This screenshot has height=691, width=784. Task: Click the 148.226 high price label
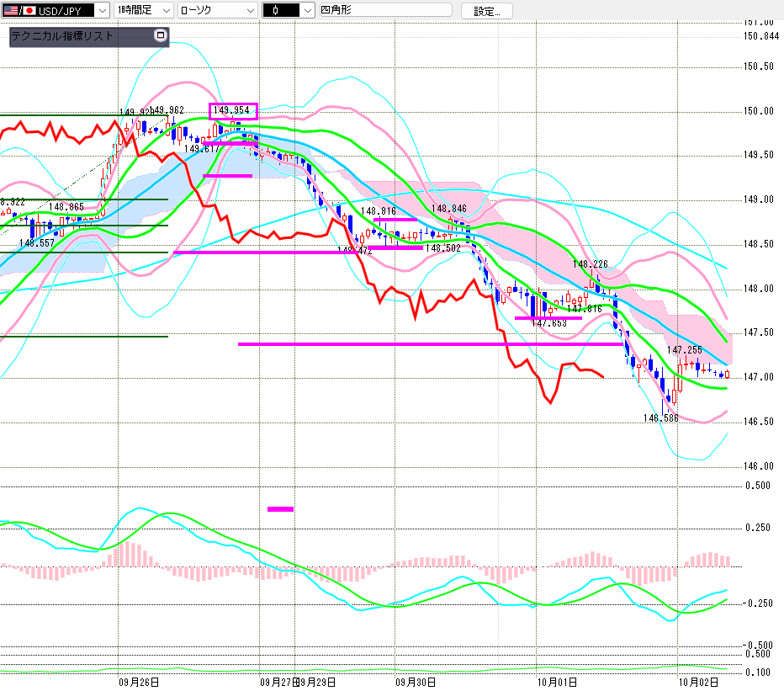[591, 263]
